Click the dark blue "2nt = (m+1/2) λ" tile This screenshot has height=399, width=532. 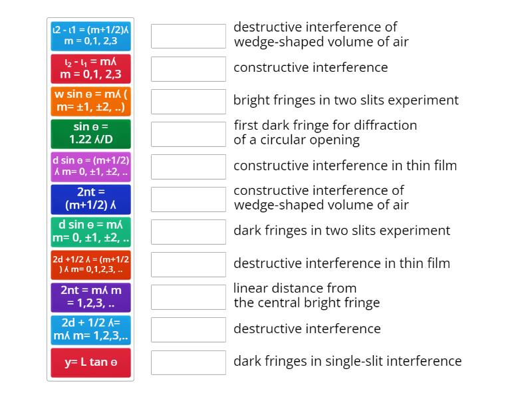tap(90, 199)
